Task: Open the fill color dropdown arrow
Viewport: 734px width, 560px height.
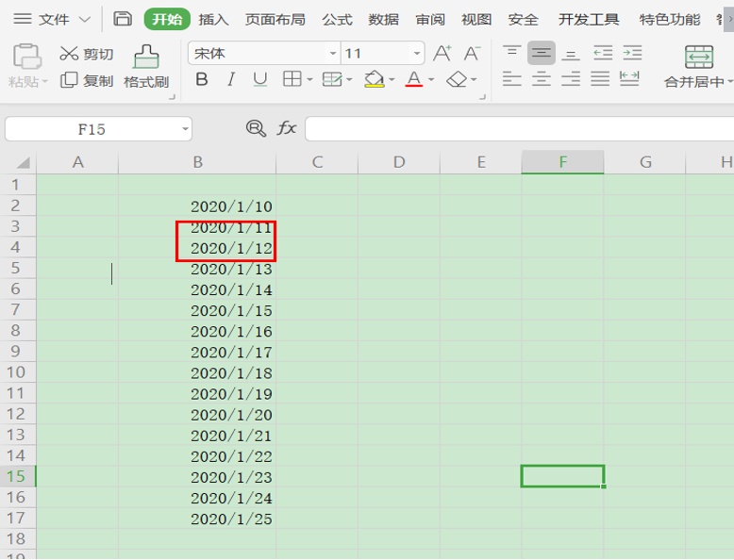Action: tap(392, 80)
